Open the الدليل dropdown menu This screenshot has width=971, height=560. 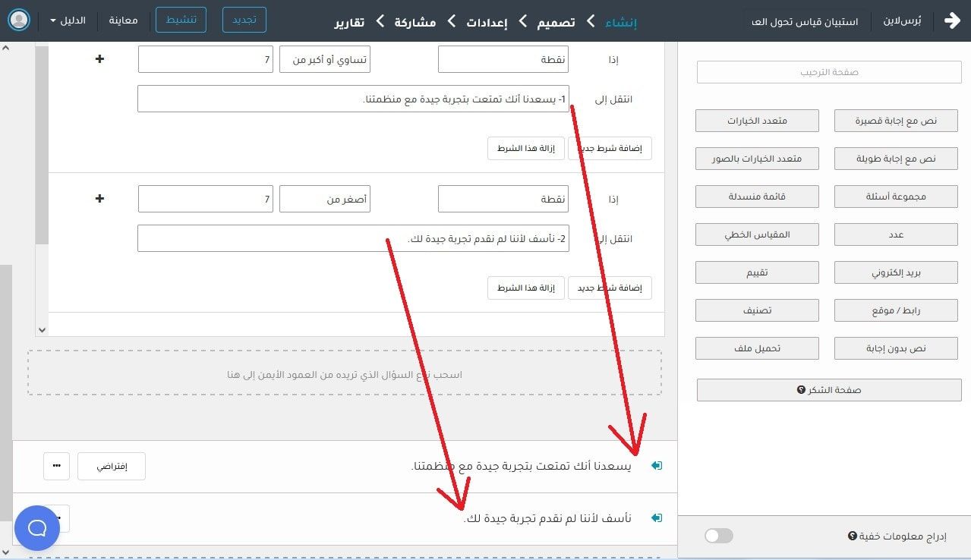pos(68,20)
